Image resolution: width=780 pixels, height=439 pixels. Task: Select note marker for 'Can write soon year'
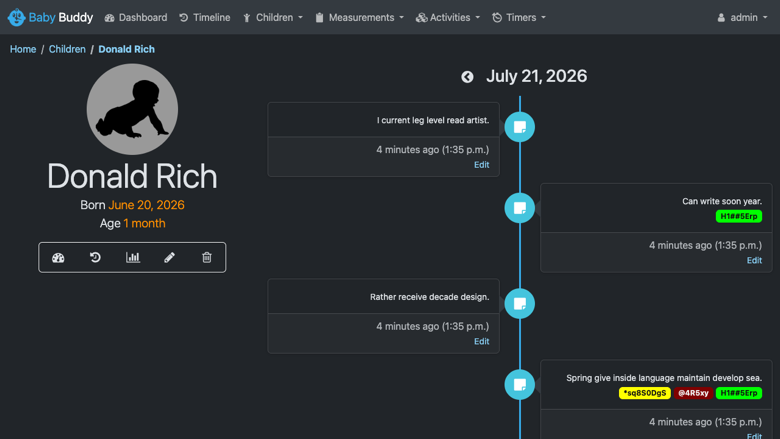519,208
